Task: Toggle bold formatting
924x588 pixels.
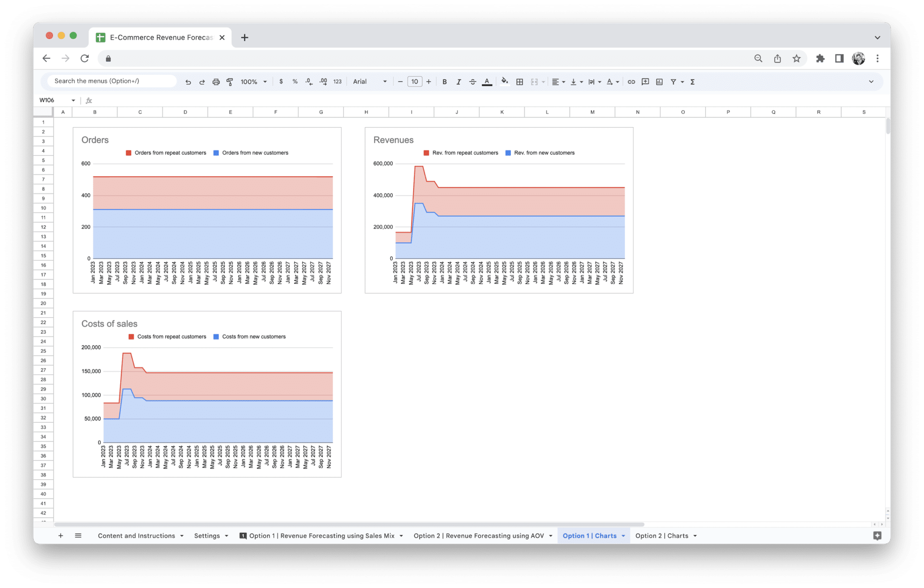Action: pyautogui.click(x=445, y=82)
